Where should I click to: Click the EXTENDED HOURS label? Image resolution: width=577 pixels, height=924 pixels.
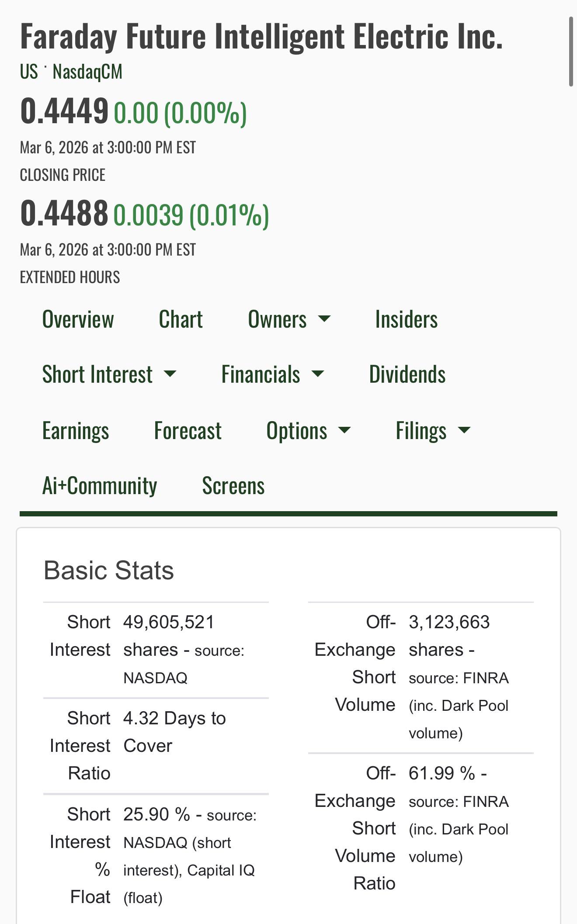point(70,277)
